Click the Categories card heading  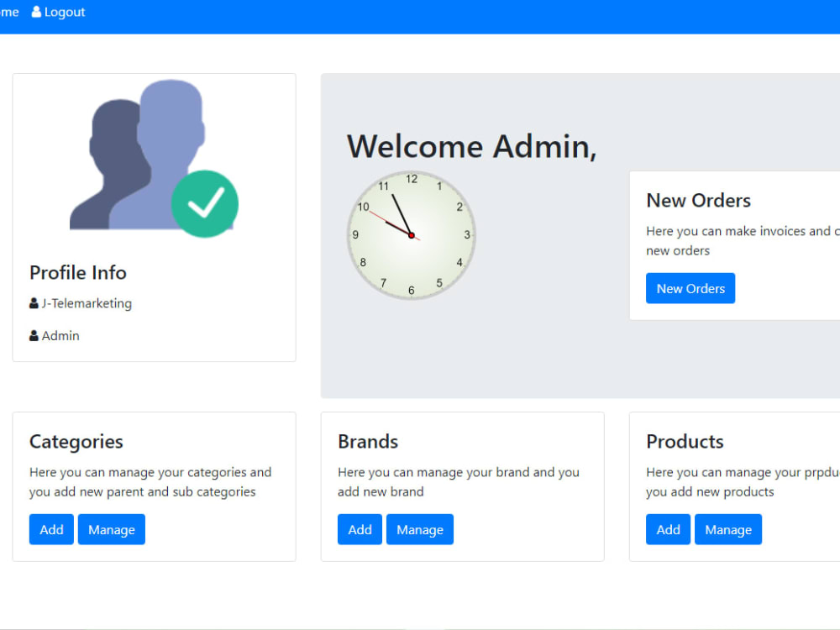76,442
